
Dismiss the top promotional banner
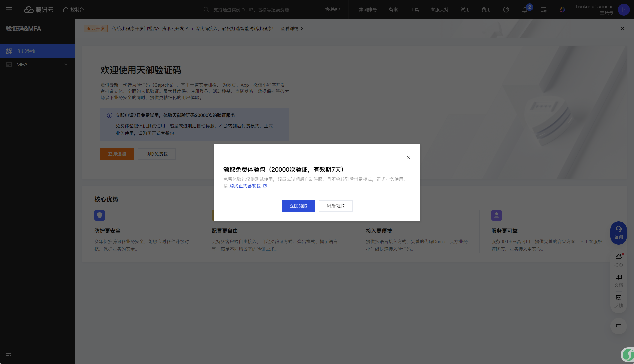pos(622,29)
